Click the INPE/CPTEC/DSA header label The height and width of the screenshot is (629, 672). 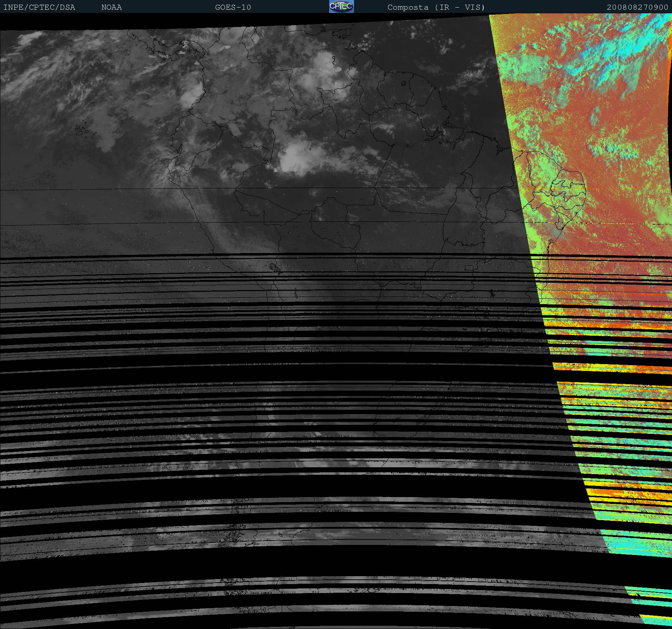[x=39, y=7]
